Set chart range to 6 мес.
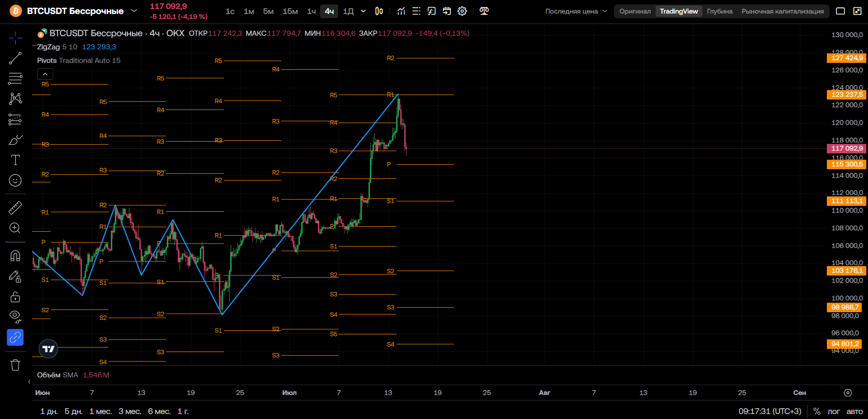This screenshot has width=868, height=419. (x=159, y=411)
